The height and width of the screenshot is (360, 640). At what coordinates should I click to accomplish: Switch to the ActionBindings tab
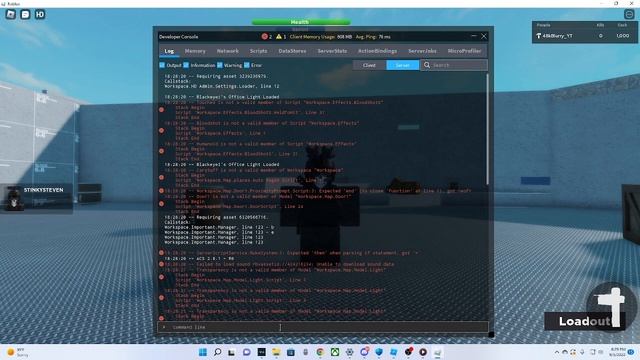(x=378, y=51)
